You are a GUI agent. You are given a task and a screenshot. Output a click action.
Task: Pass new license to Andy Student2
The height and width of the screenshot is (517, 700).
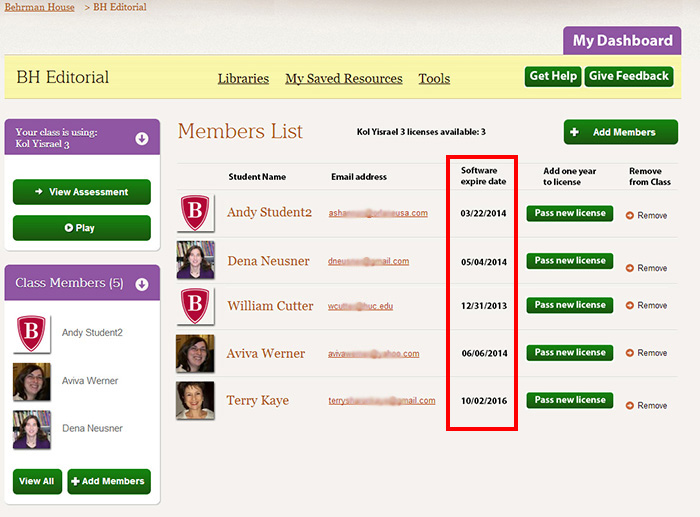[570, 213]
